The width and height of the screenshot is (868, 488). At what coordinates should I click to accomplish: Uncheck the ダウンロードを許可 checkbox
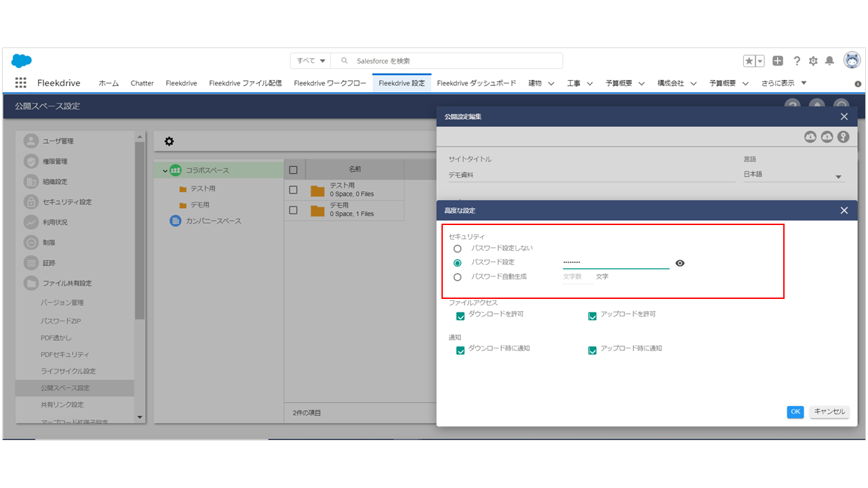(x=460, y=316)
